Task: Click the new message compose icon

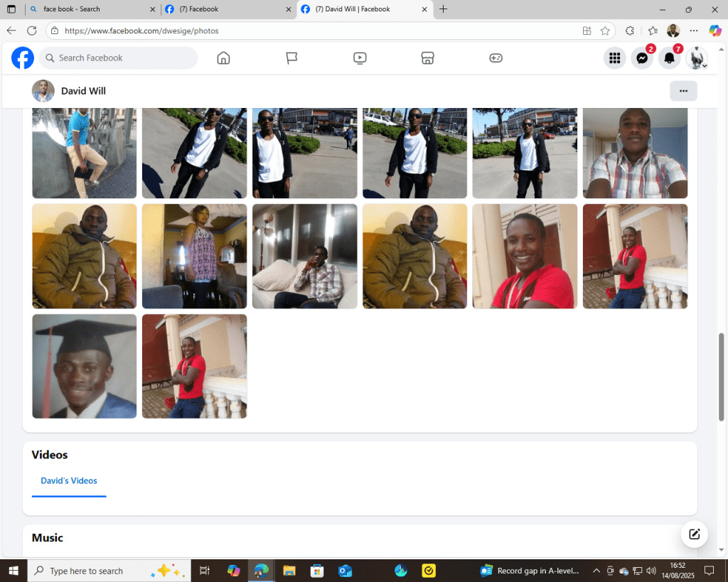Action: click(x=694, y=534)
